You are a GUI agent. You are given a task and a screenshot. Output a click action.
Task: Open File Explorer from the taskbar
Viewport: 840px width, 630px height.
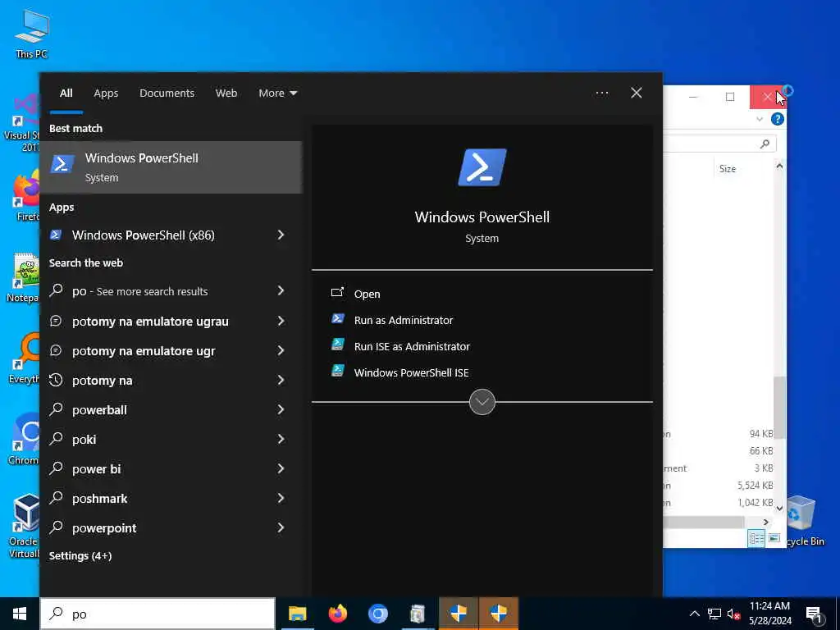(297, 614)
